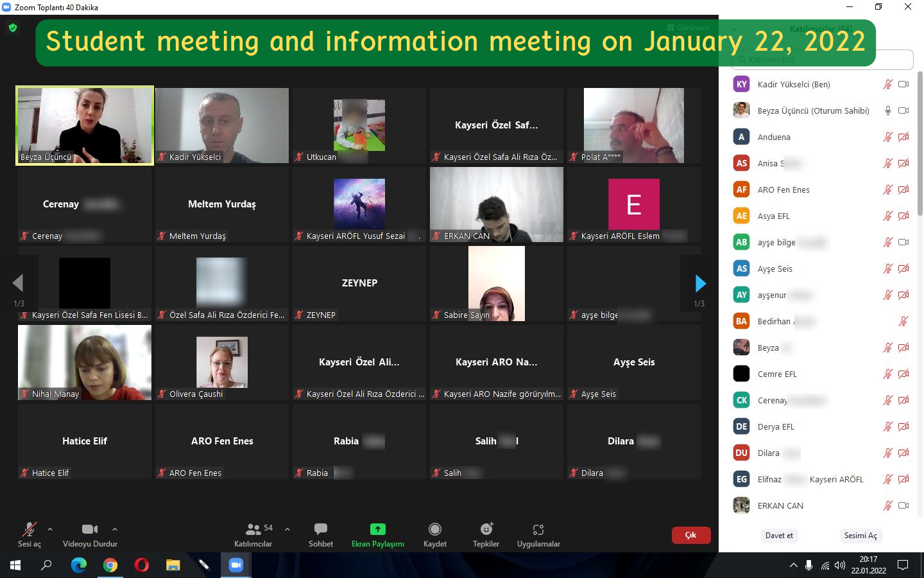The width and height of the screenshot is (924, 578).
Task: Click camera icon for ERKAN CAN row
Action: (x=903, y=505)
